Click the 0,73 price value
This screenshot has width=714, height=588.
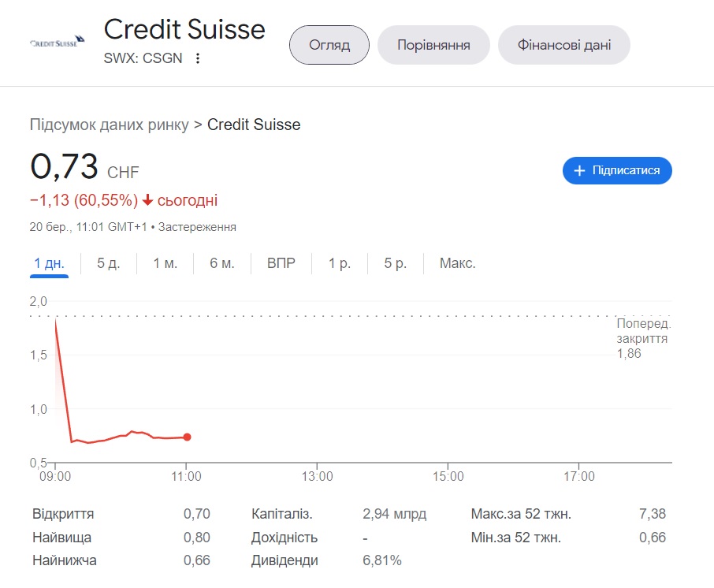coord(64,166)
